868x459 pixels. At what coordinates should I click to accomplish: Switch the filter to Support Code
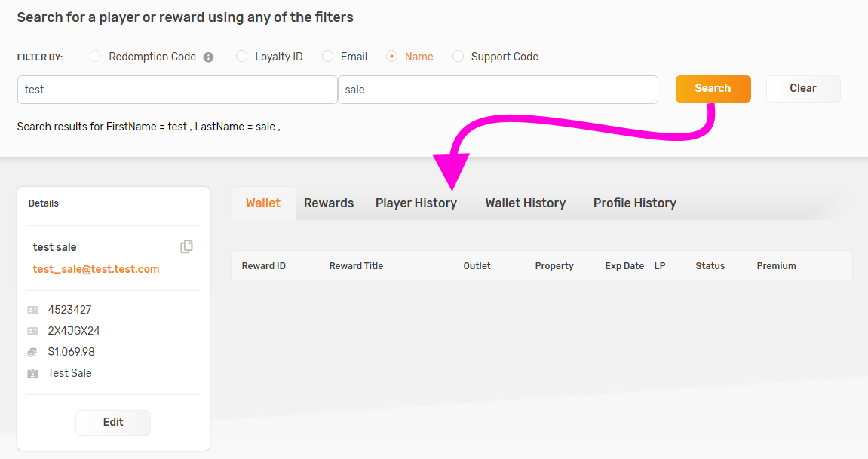click(x=458, y=57)
